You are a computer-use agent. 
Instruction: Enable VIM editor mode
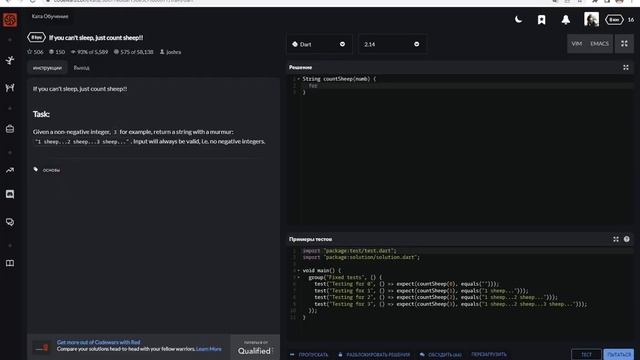click(x=577, y=44)
